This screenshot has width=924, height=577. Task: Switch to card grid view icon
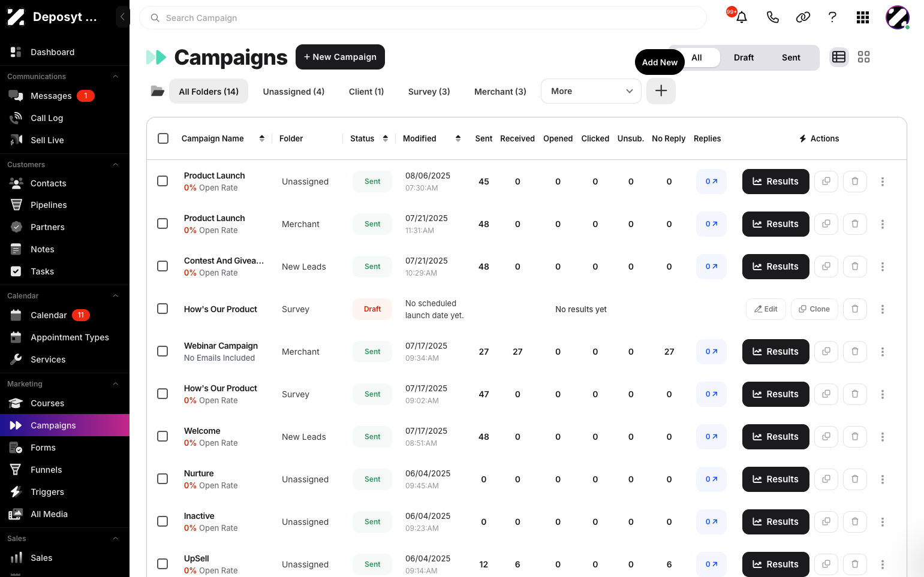863,57
